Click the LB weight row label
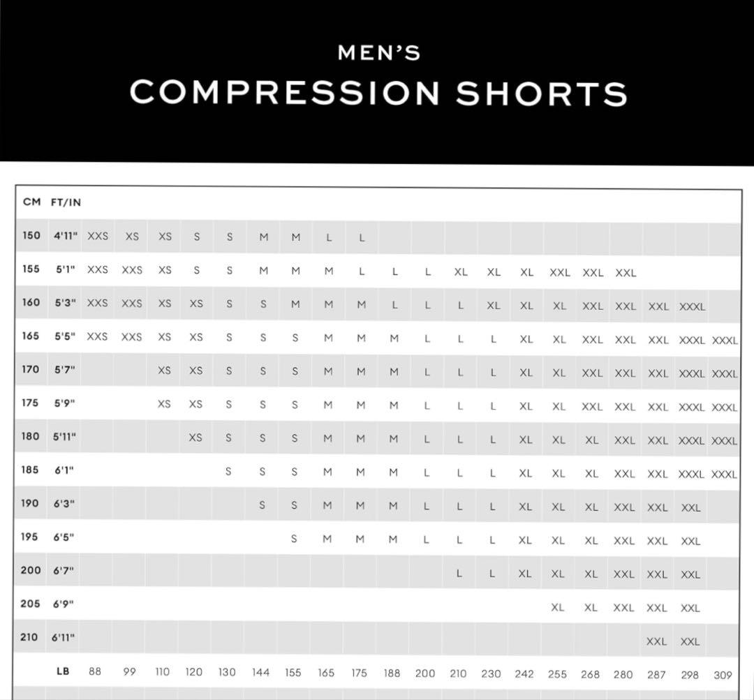 [63, 671]
